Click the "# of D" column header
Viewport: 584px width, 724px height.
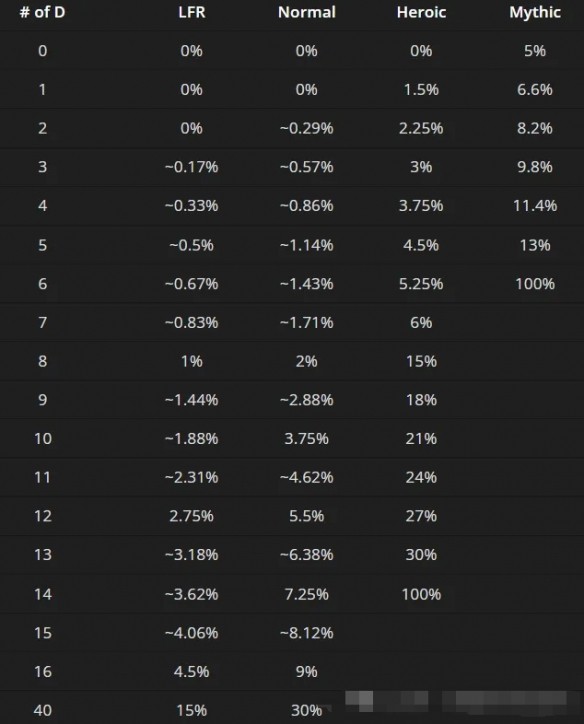42,12
